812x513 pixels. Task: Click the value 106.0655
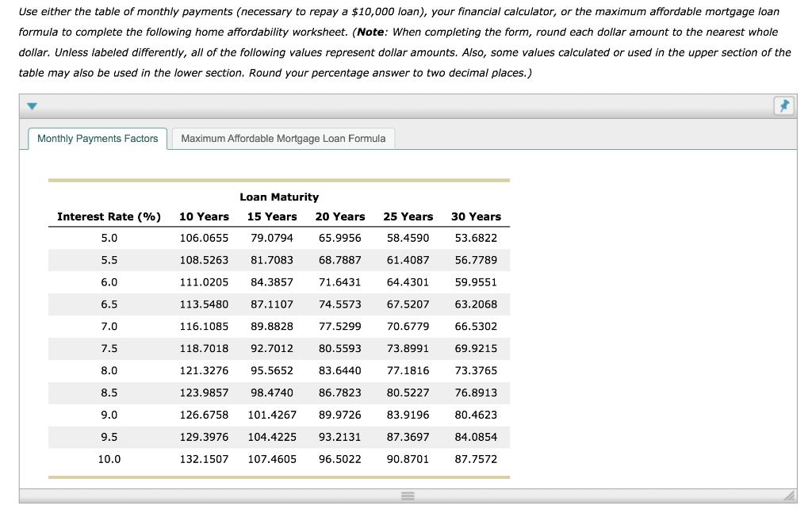[x=204, y=238]
